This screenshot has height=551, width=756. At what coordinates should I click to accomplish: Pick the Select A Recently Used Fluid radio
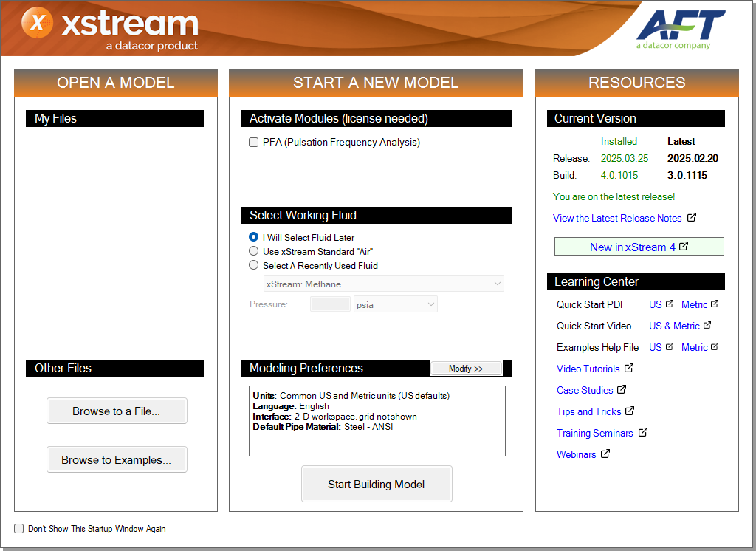click(x=254, y=265)
